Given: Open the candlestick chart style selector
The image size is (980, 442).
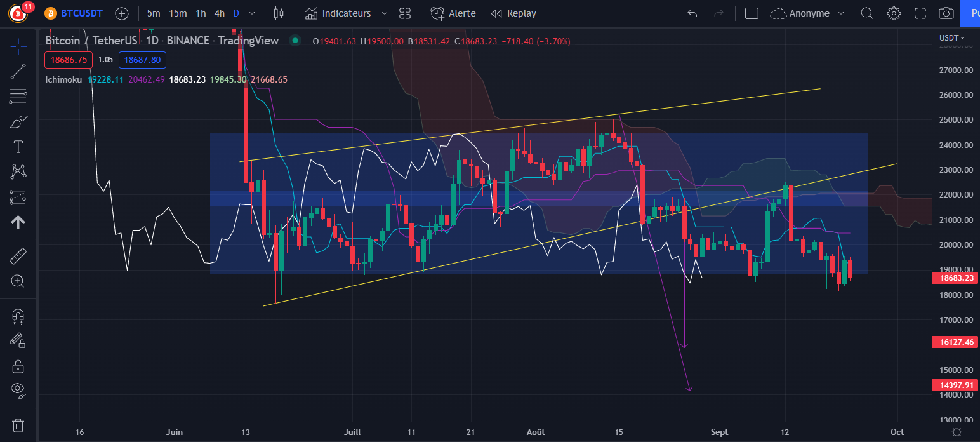Looking at the screenshot, I should [278, 13].
